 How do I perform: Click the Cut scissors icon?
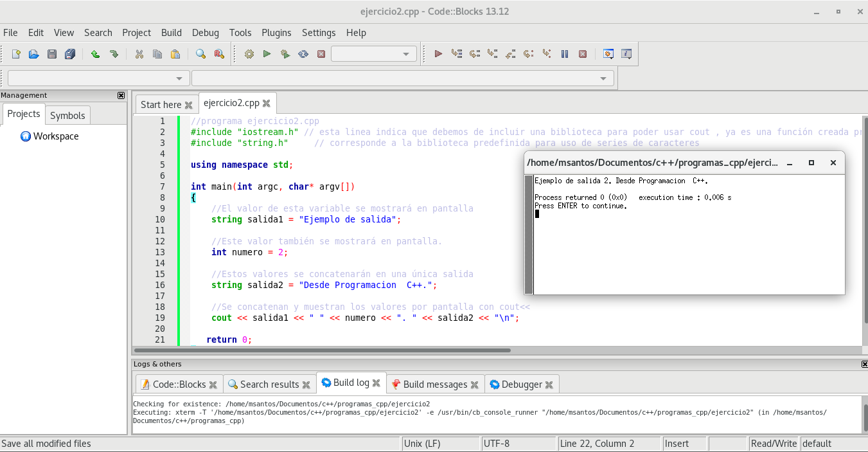(139, 54)
